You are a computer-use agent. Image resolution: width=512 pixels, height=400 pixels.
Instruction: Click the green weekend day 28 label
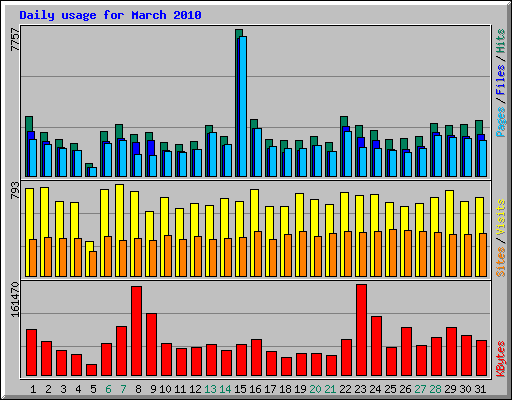point(435,389)
